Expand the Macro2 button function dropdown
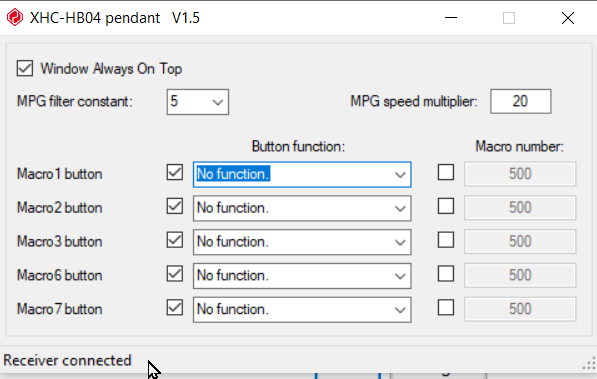Screen dimensions: 597x379 (302, 208)
